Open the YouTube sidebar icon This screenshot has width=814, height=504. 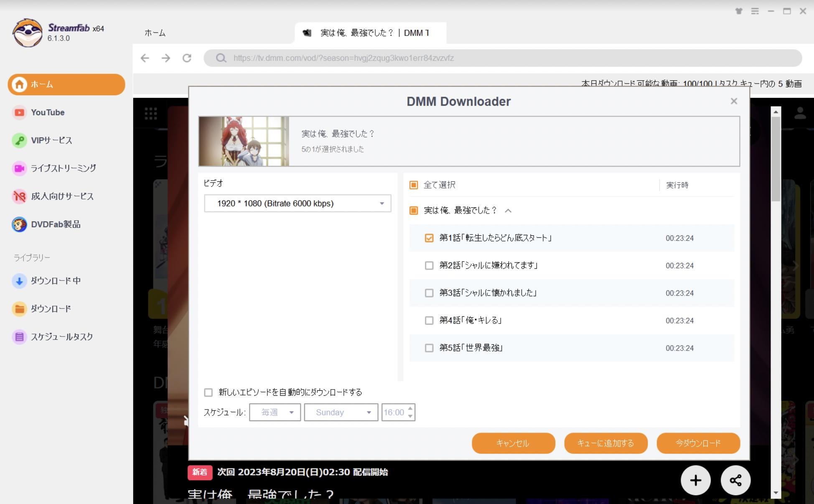[x=19, y=112]
